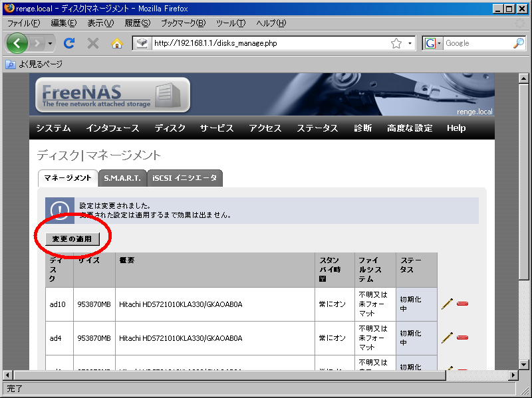Reload the page with refresh icon
Screen dimensions: 532x398
[x=69, y=43]
